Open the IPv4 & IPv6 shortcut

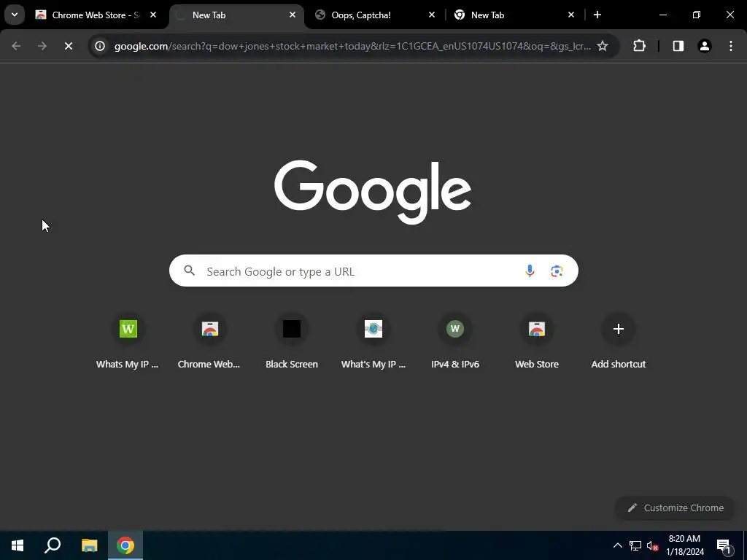tap(455, 341)
